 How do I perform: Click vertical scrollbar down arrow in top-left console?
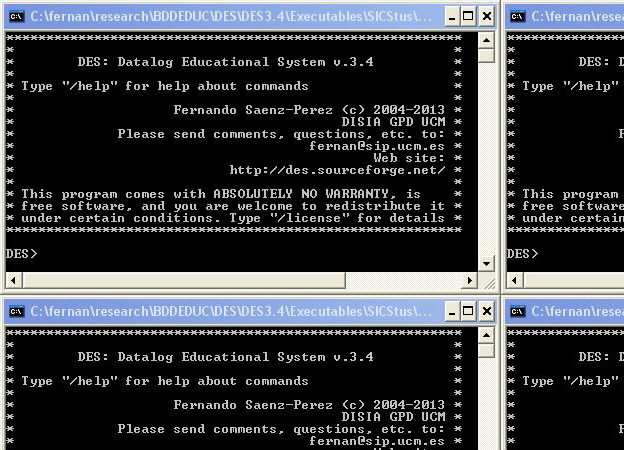point(486,263)
